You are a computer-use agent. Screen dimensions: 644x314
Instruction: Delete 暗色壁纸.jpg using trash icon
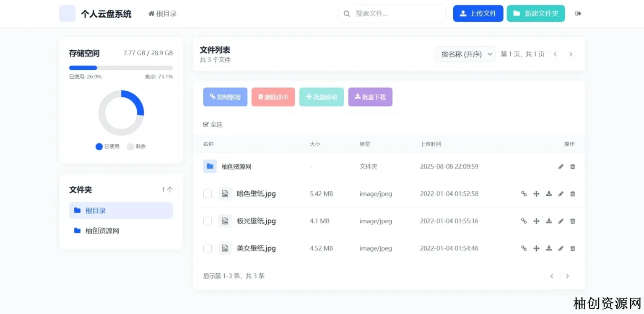point(573,194)
